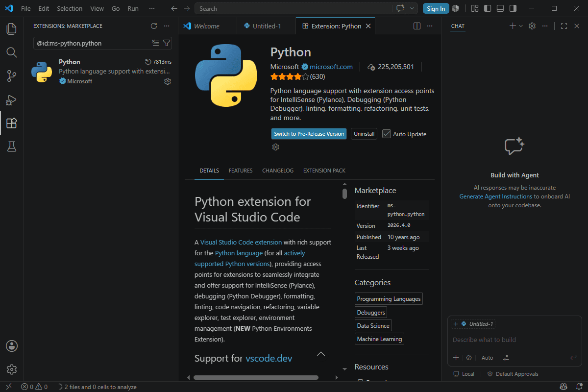Click the Copilot status bar icon

point(564,387)
